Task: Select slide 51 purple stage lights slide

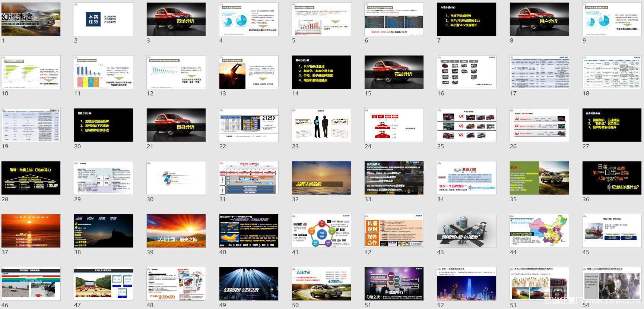Action: coord(394,284)
